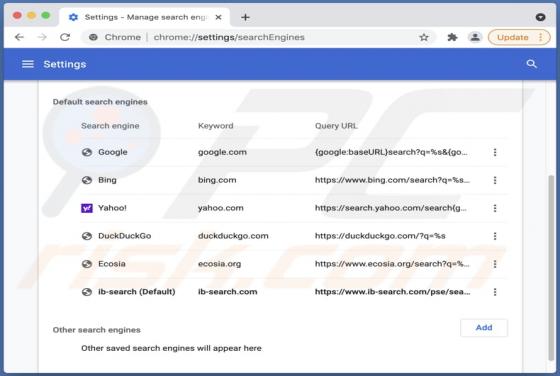
Task: Click the Search engine column header
Action: click(x=110, y=126)
